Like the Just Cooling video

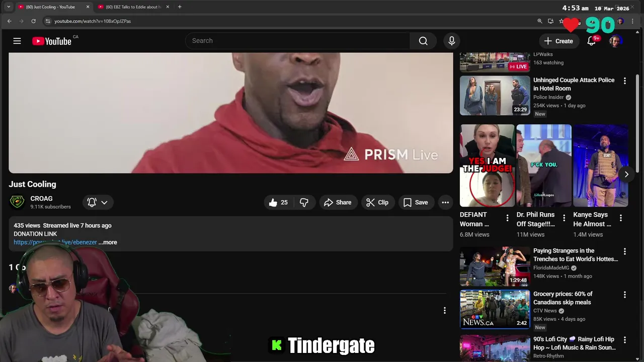tap(278, 202)
